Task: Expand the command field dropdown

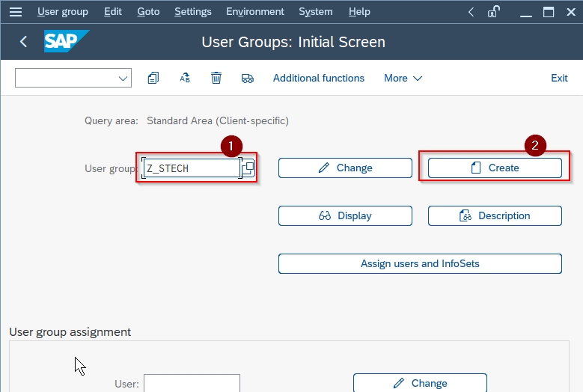Action: (123, 79)
